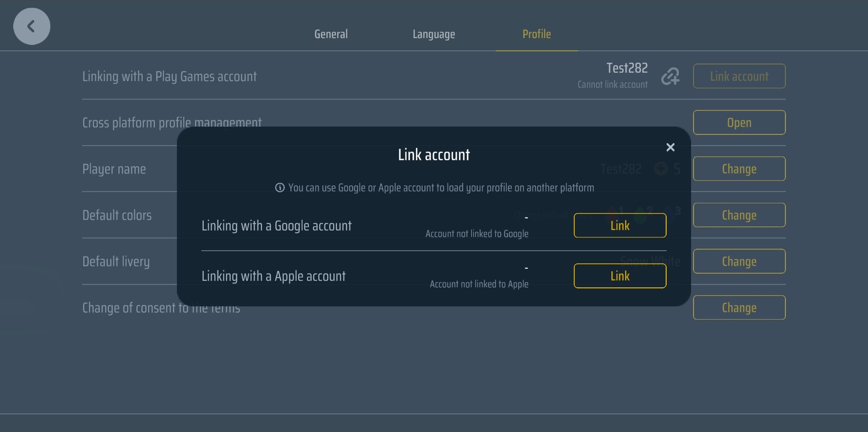
Task: Click the Link account button for Play Games
Action: tap(738, 76)
